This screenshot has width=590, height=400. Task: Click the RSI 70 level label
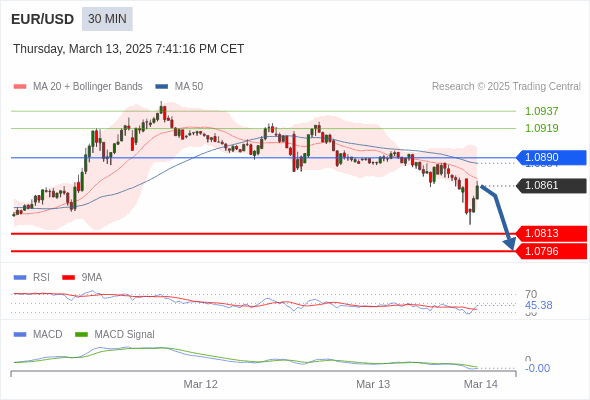point(531,294)
